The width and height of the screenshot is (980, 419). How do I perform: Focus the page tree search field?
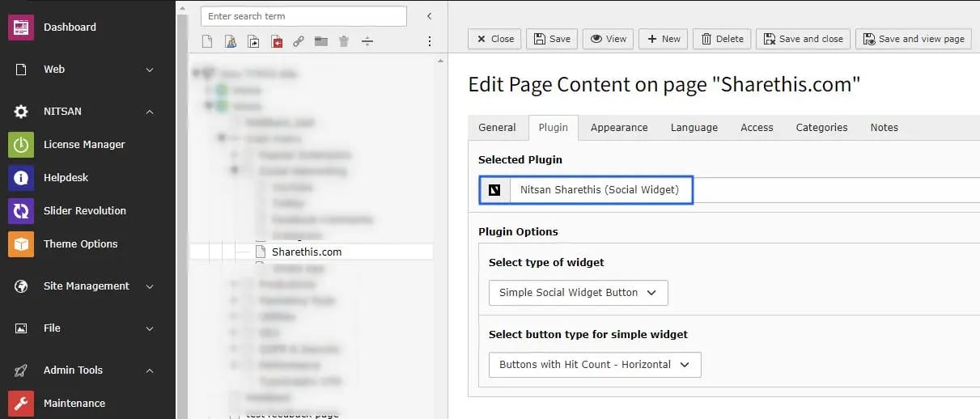click(303, 16)
